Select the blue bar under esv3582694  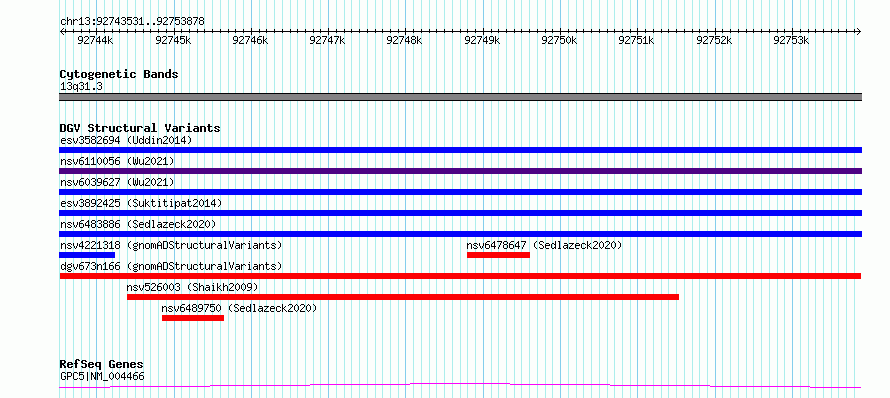click(x=460, y=150)
